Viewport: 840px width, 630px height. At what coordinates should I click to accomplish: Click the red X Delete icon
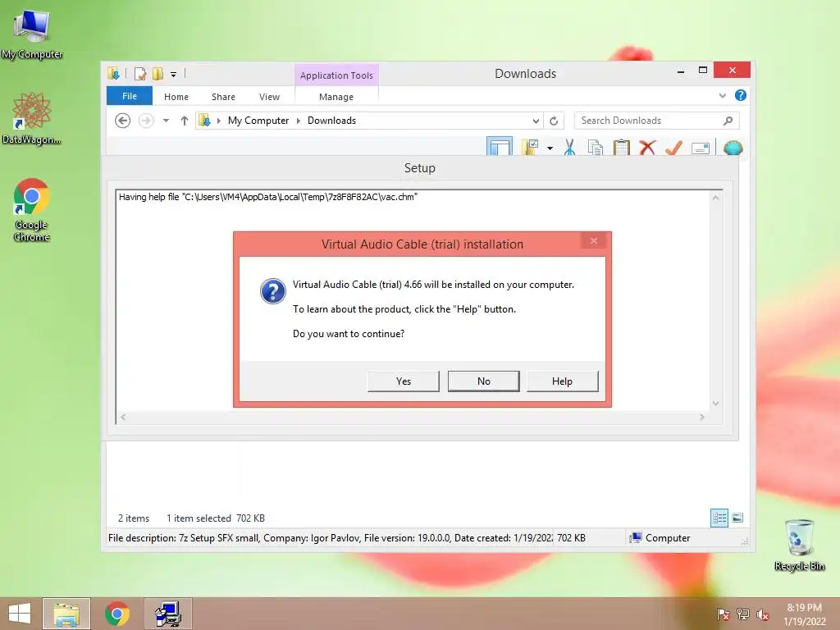pyautogui.click(x=648, y=147)
